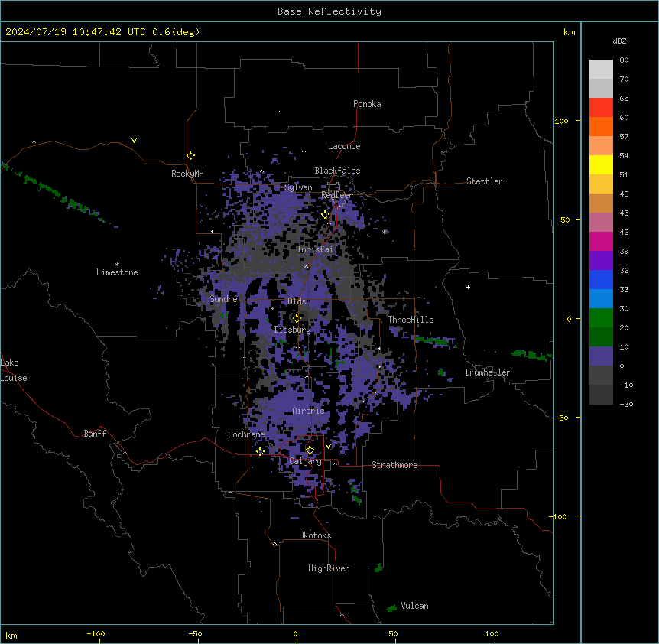Click the yellow V marker east of Calgary
Screen dimensions: 659x644
[328, 447]
